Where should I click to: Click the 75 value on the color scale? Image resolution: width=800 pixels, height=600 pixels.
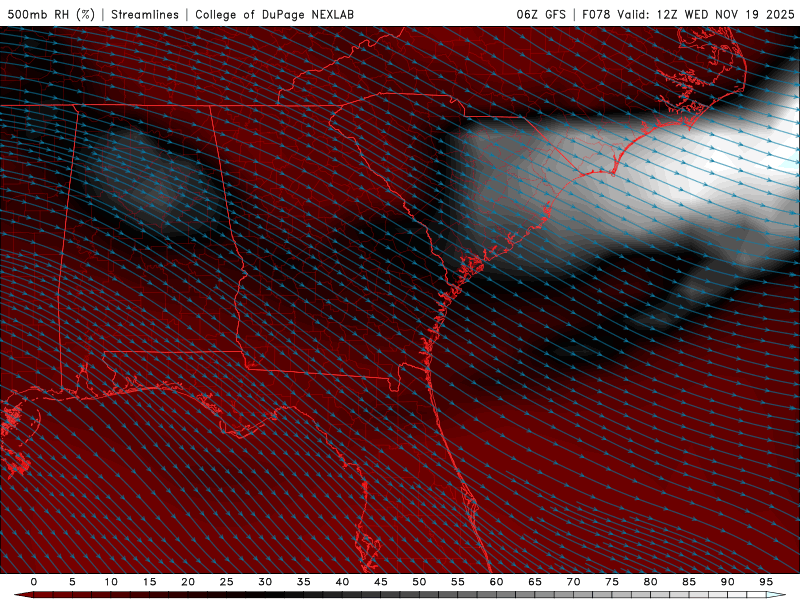point(612,582)
